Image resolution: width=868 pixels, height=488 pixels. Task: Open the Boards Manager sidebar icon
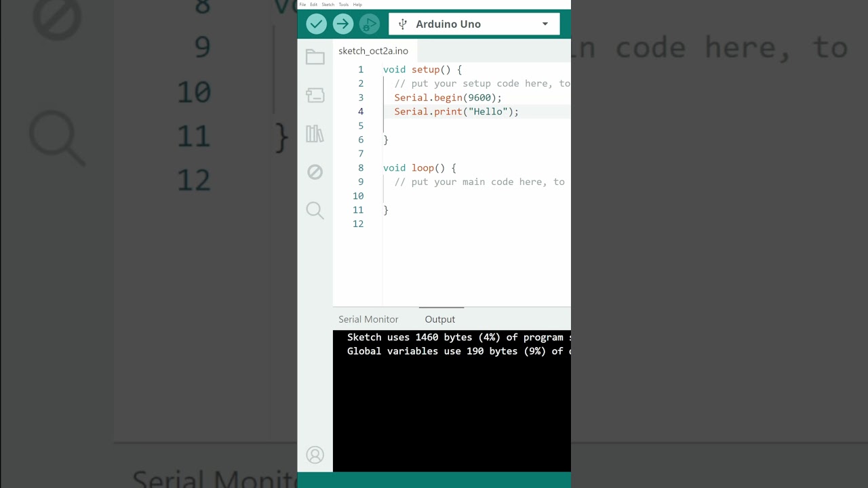pos(315,95)
